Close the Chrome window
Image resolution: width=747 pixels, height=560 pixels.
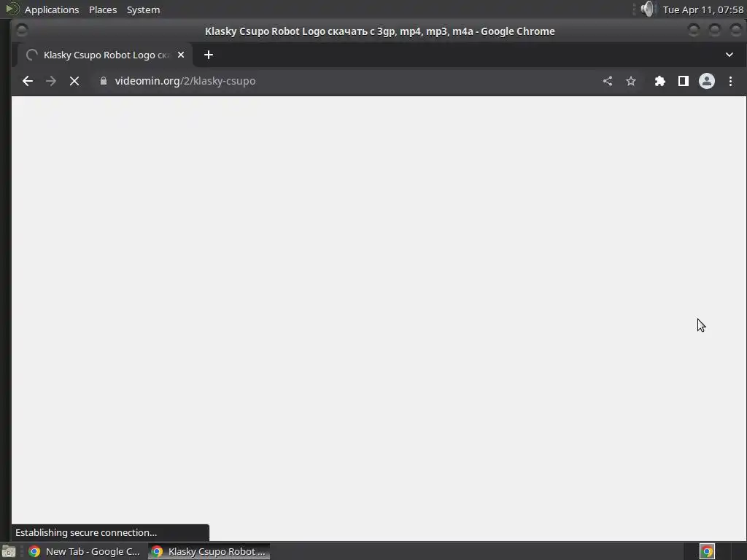(735, 30)
